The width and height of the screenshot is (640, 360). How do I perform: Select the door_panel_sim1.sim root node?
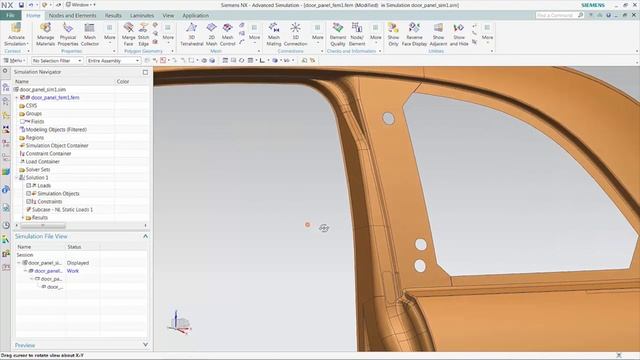point(40,89)
